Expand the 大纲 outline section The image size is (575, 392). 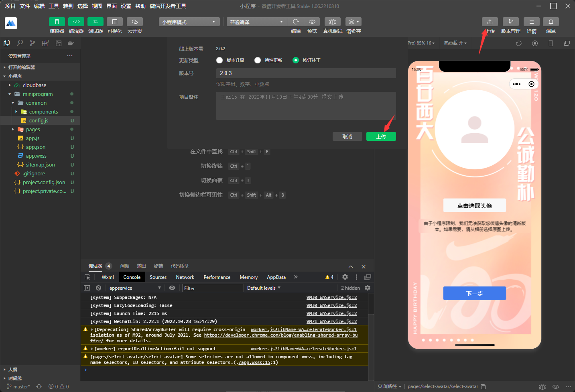[x=40, y=370]
